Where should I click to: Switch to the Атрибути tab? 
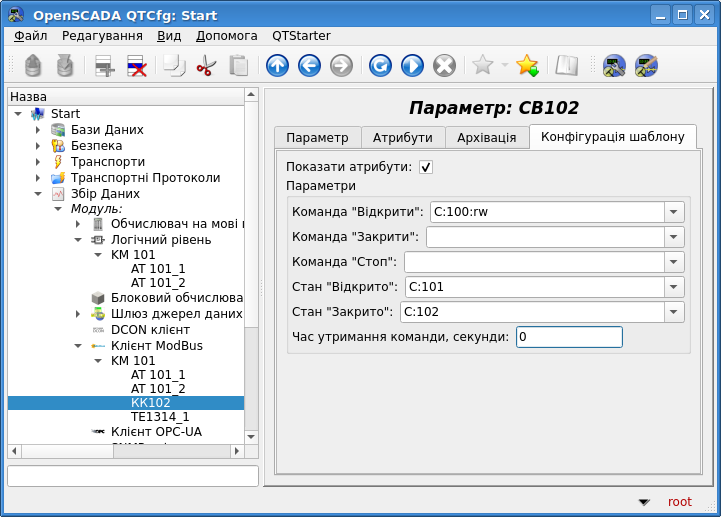402,138
